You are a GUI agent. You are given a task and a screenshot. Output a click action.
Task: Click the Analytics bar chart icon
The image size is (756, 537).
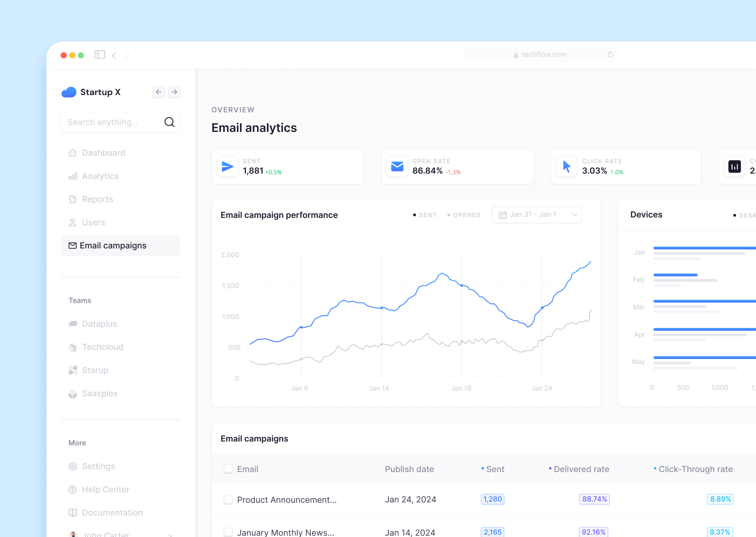click(73, 176)
